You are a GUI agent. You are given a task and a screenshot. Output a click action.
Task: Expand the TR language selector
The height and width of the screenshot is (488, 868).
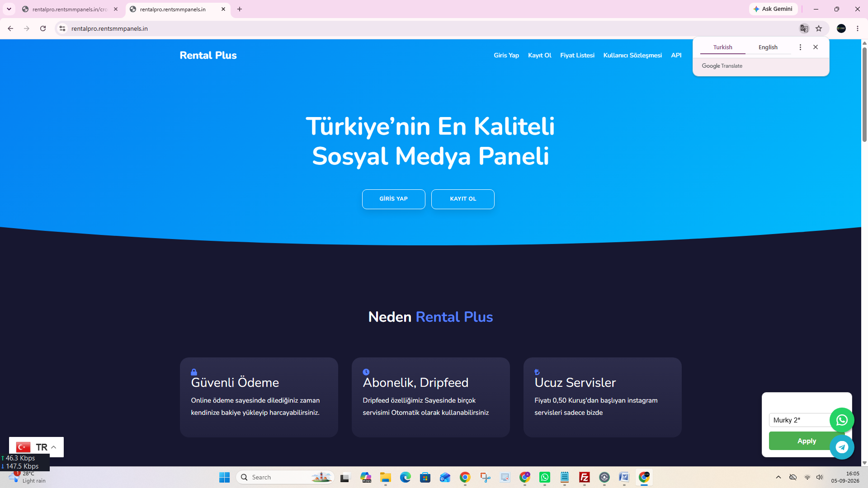(36, 447)
